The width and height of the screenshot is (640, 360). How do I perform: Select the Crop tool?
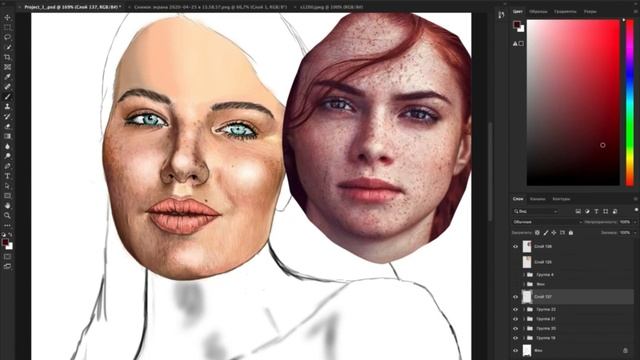(7, 57)
